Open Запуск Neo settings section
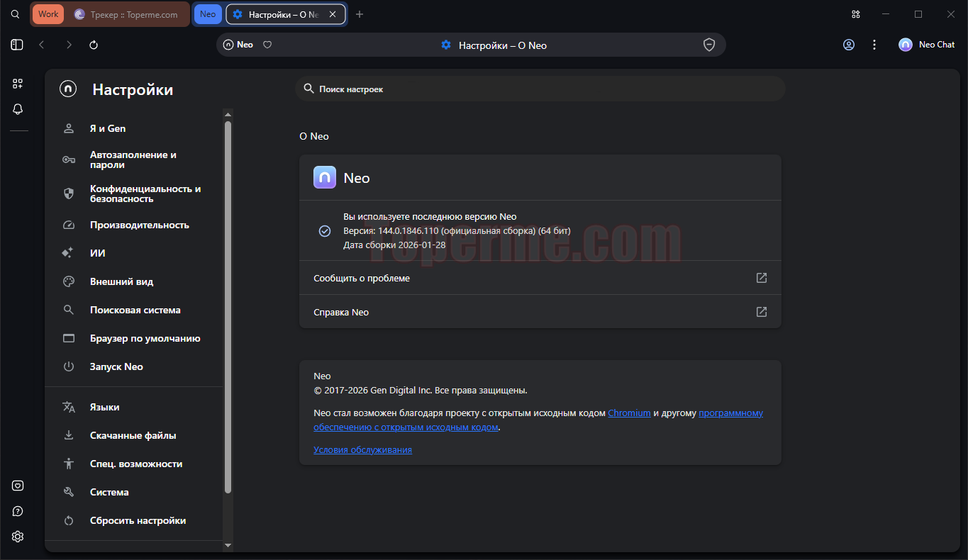968x560 pixels. tap(135, 366)
